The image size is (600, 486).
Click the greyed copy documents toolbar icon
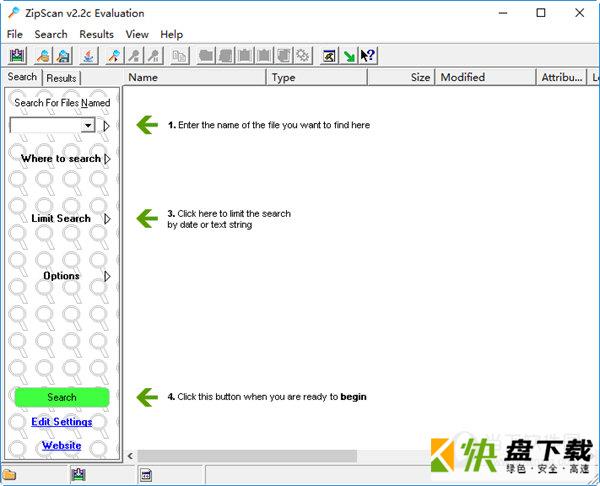[179, 56]
